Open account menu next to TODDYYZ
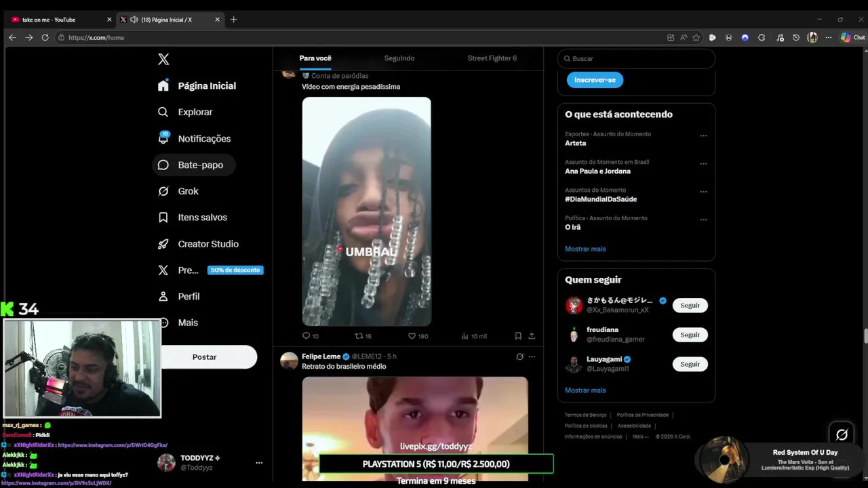 [x=259, y=463]
